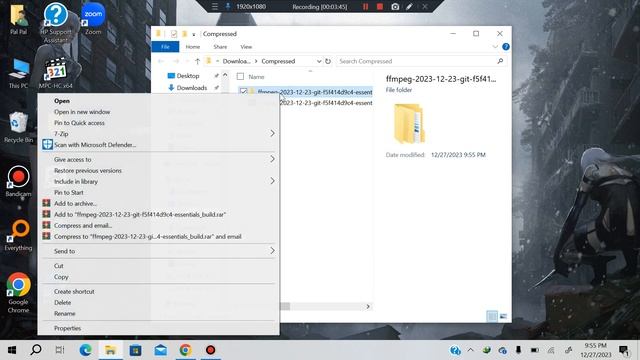Open the Quick Access Toolbar customize dropdown
Viewport: 640px width, 360px height.
[x=193, y=34]
